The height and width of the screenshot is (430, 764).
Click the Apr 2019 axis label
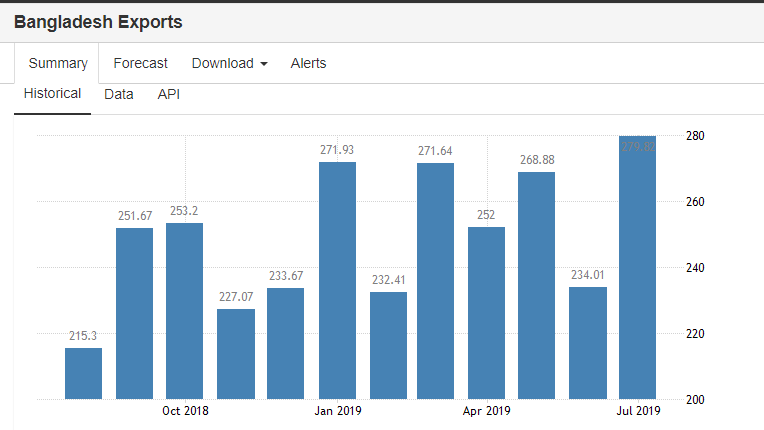pyautogui.click(x=486, y=411)
